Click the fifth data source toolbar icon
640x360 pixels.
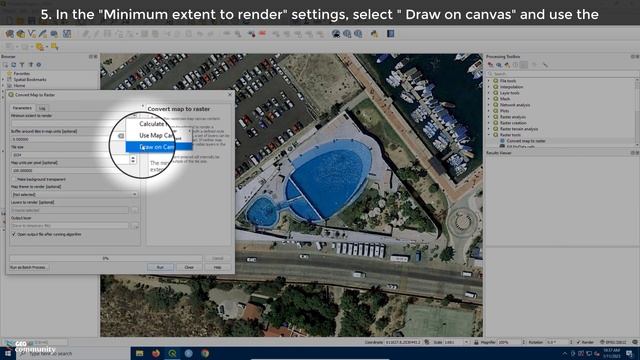click(x=54, y=34)
